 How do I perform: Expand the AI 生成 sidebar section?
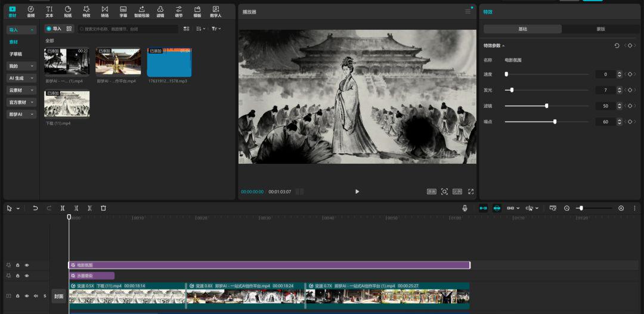coord(21,78)
